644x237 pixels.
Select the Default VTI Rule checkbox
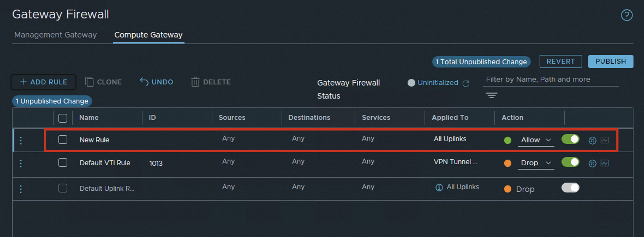pyautogui.click(x=63, y=163)
